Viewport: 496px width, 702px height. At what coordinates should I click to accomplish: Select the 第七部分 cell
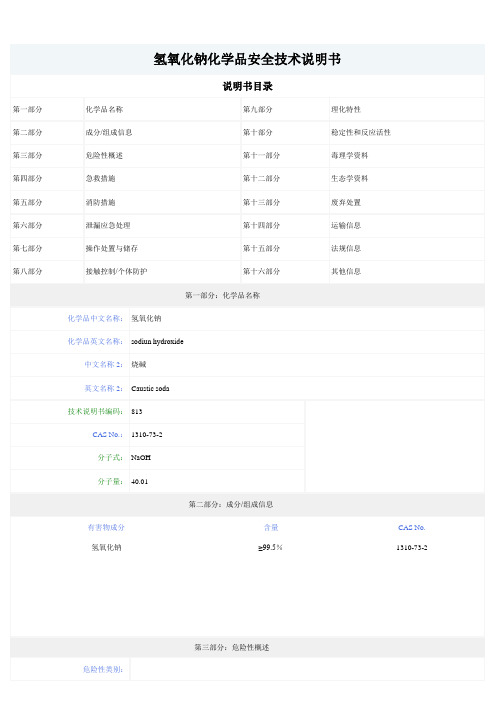27,248
